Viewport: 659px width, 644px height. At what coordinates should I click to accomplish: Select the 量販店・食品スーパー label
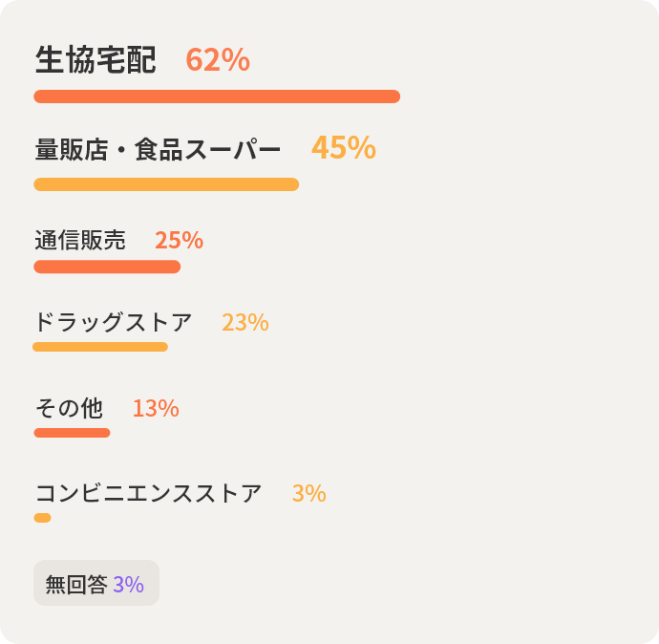click(x=158, y=150)
